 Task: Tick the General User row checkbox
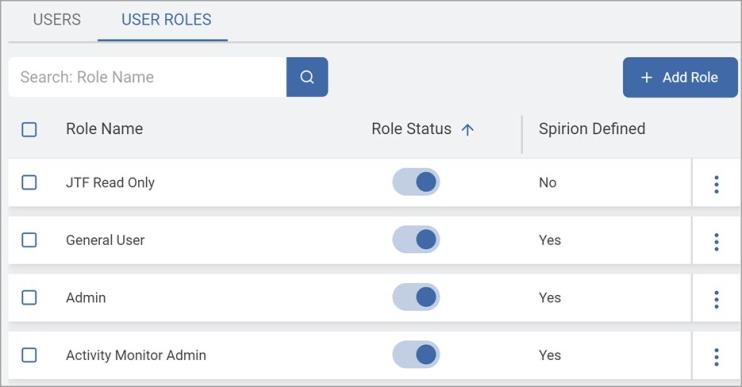[29, 240]
